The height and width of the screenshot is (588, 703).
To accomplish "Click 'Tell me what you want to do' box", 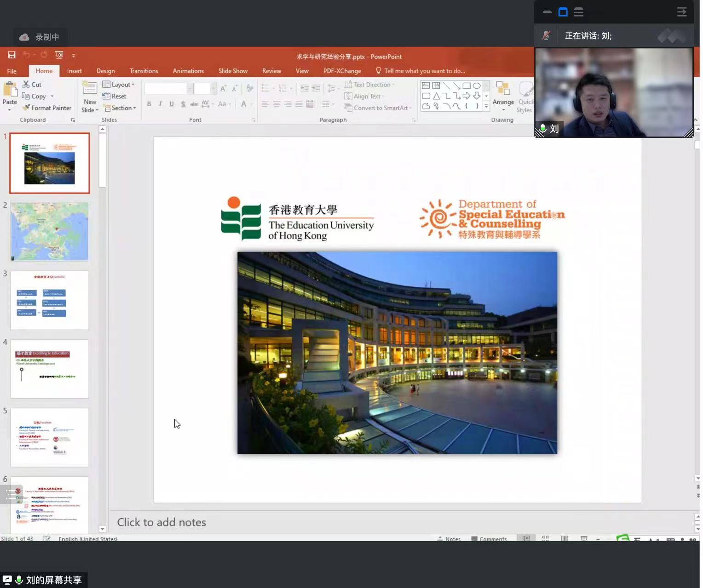I will point(424,71).
